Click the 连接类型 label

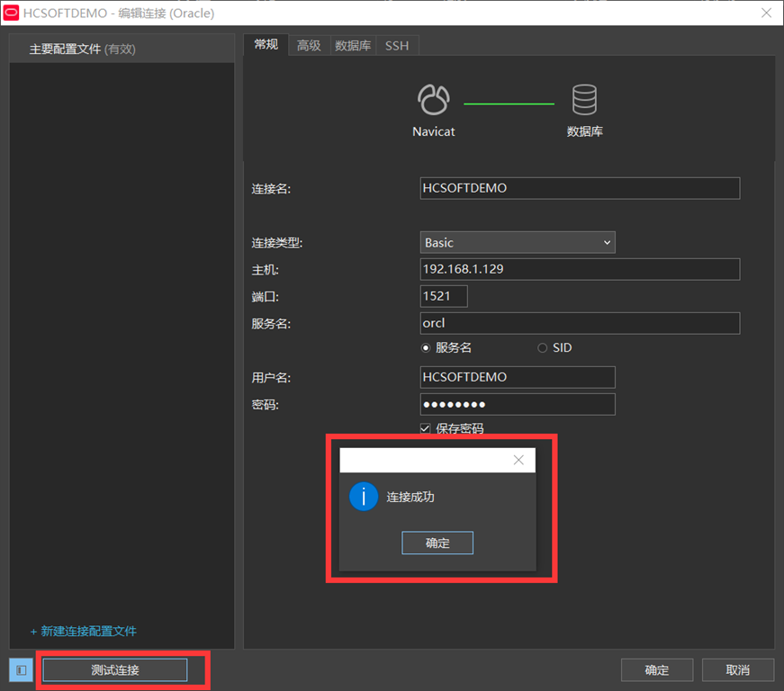[277, 243]
